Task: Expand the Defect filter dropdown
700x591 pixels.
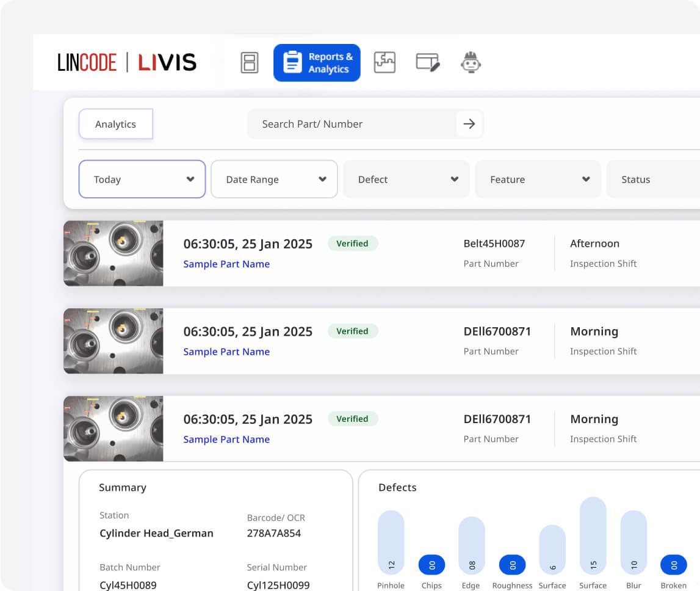Action: pos(406,179)
